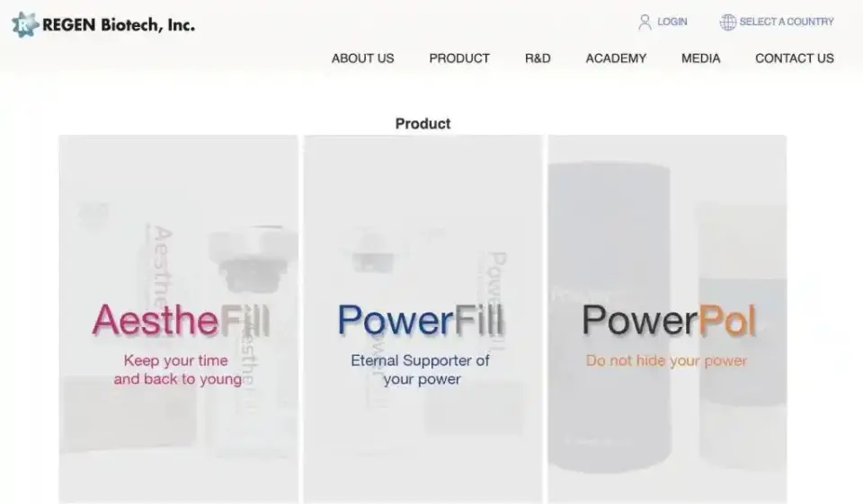Select the R&D navigation item
This screenshot has height=504, width=863.
pos(538,58)
